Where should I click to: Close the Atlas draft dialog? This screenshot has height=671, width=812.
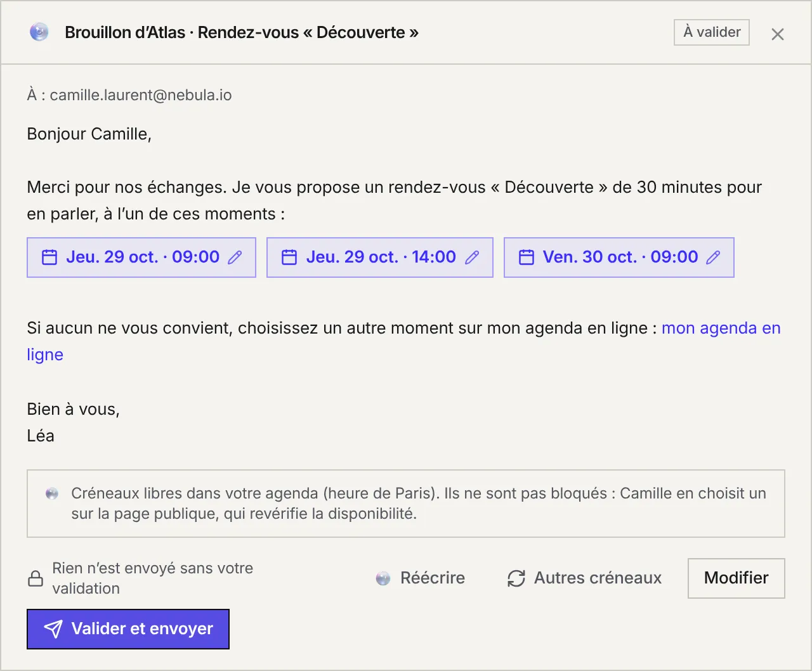coord(778,34)
